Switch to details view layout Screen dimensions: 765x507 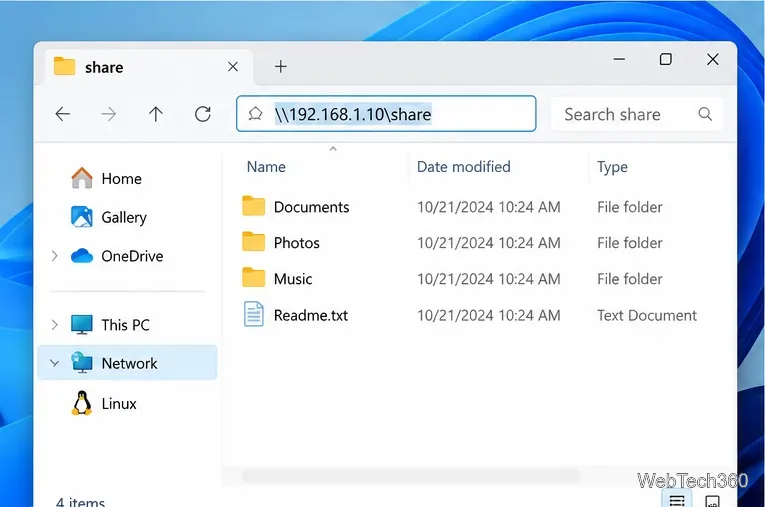tap(677, 500)
